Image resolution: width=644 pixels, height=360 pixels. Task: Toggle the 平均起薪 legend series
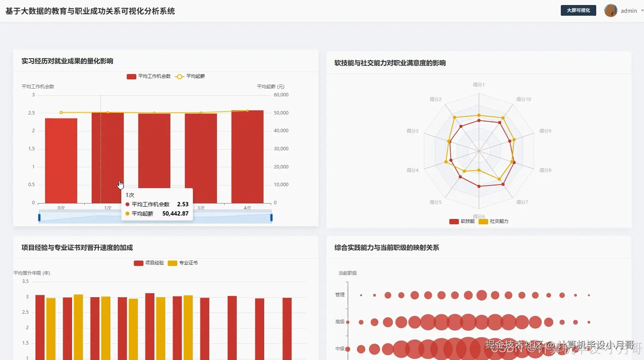pos(190,76)
